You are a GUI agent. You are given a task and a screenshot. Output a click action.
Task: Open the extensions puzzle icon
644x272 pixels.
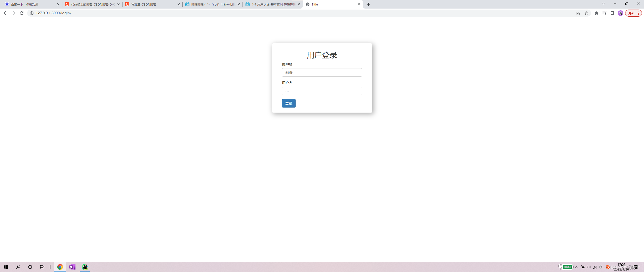596,13
